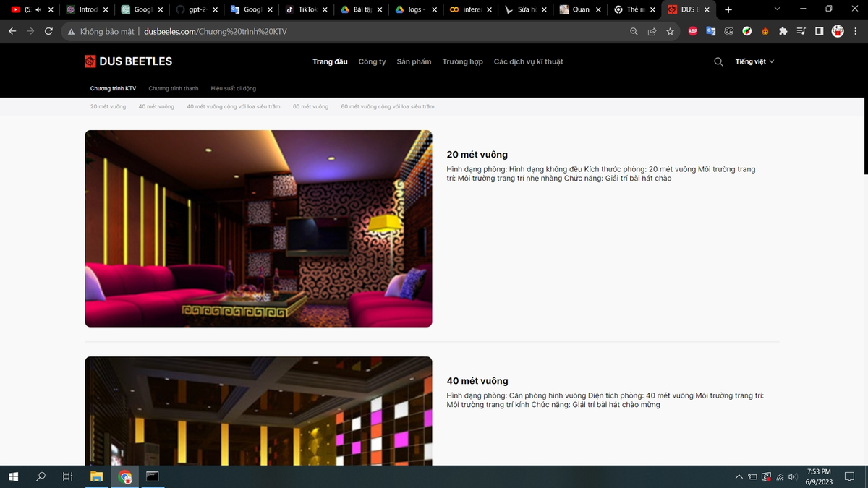Screen dimensions: 868x488
Task: Open the Windows Start menu
Action: click(13, 476)
